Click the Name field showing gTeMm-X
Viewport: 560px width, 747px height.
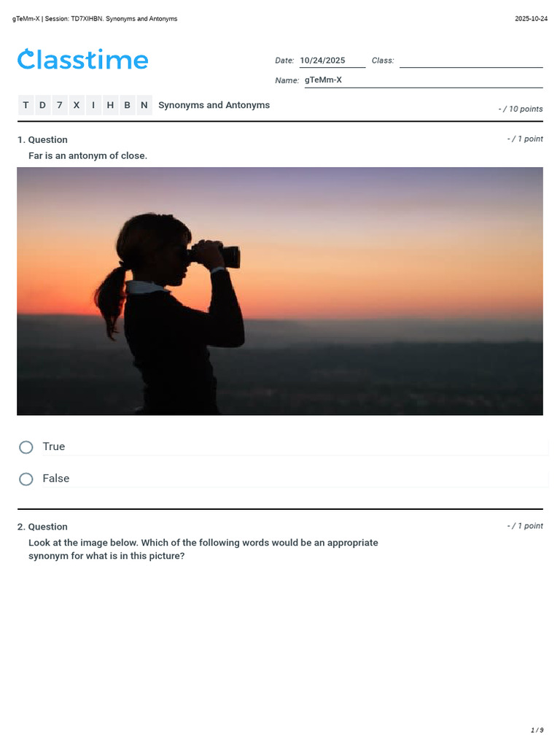[424, 80]
